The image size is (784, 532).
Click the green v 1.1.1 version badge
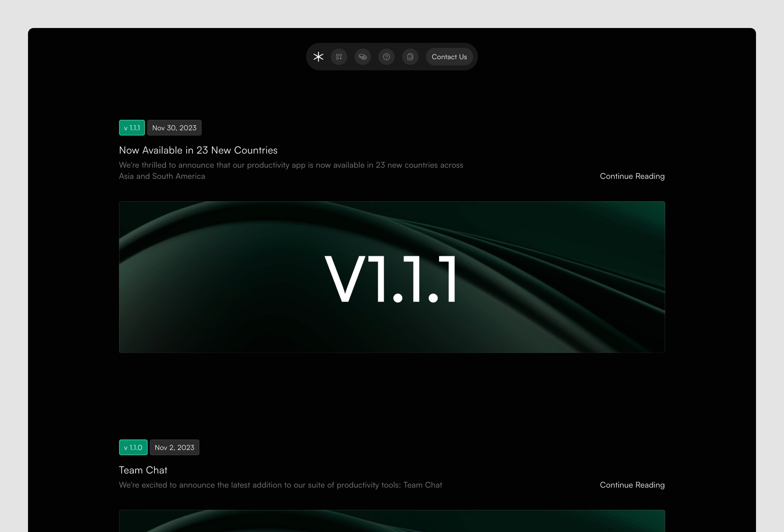click(132, 127)
